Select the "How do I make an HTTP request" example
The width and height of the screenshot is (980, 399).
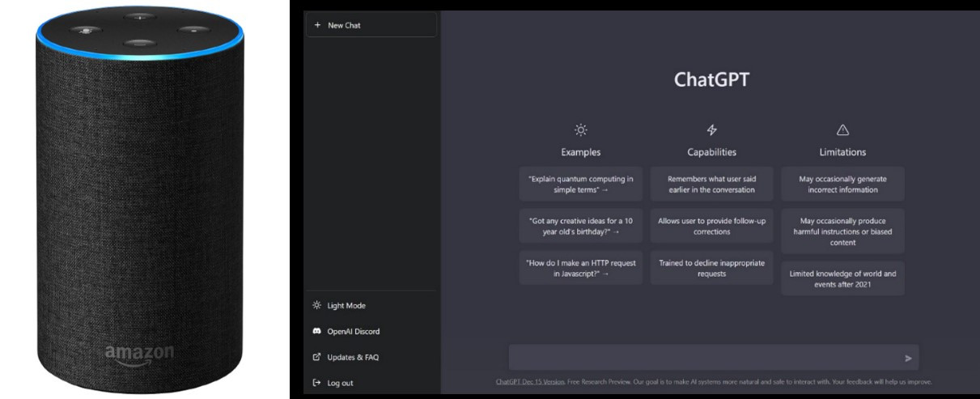coord(581,268)
